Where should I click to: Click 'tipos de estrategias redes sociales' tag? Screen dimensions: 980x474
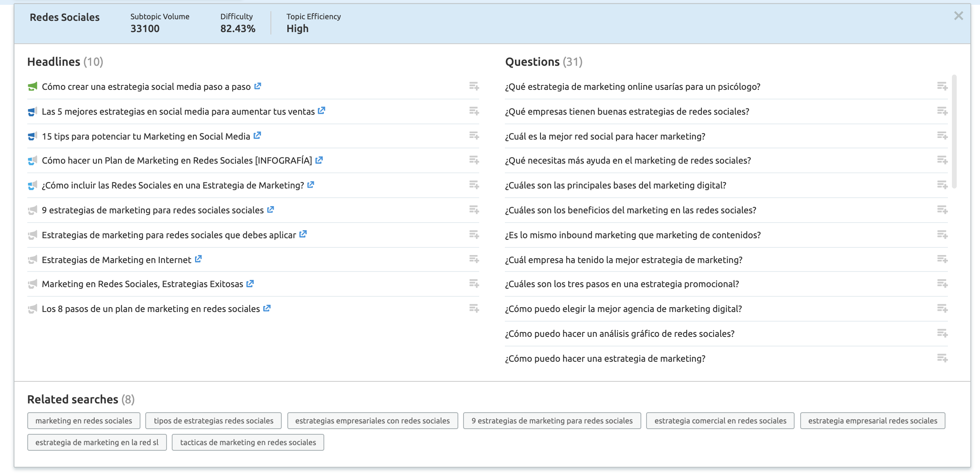pos(213,421)
